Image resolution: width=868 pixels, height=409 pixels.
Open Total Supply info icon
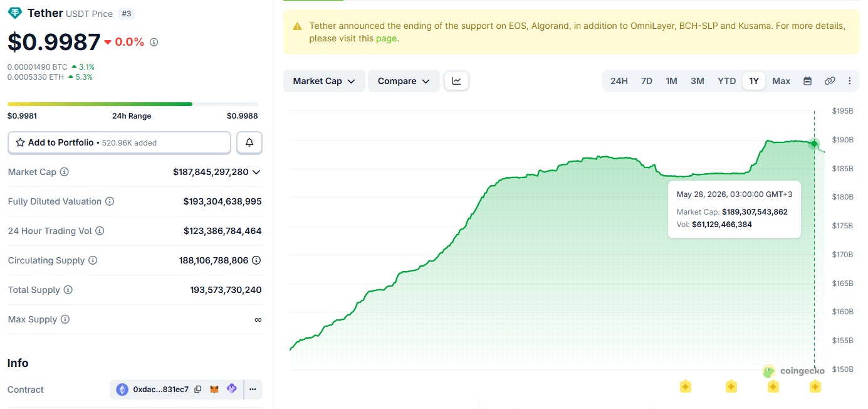pyautogui.click(x=68, y=290)
